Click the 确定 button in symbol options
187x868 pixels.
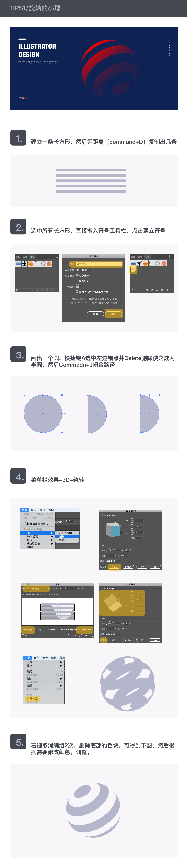pos(114,314)
